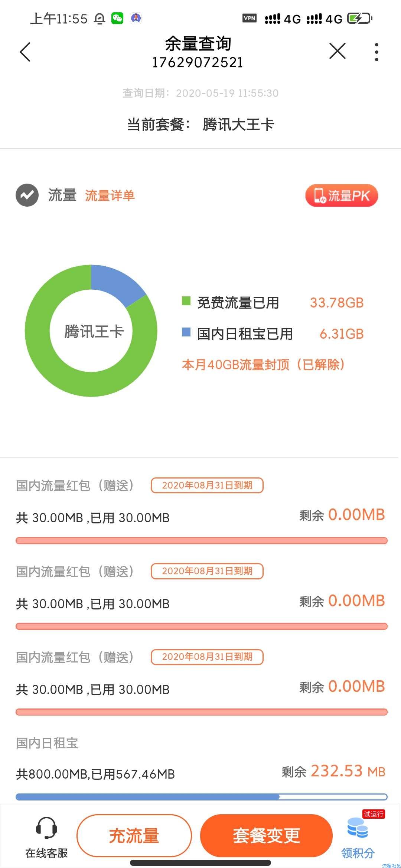401x868 pixels.
Task: Tap the 试运行 red badge
Action: (x=374, y=814)
